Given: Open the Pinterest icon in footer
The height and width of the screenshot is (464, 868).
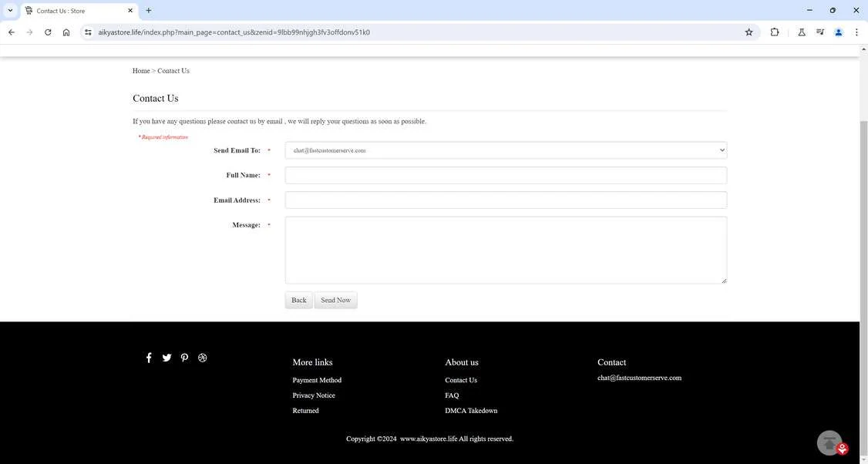Looking at the screenshot, I should [184, 358].
